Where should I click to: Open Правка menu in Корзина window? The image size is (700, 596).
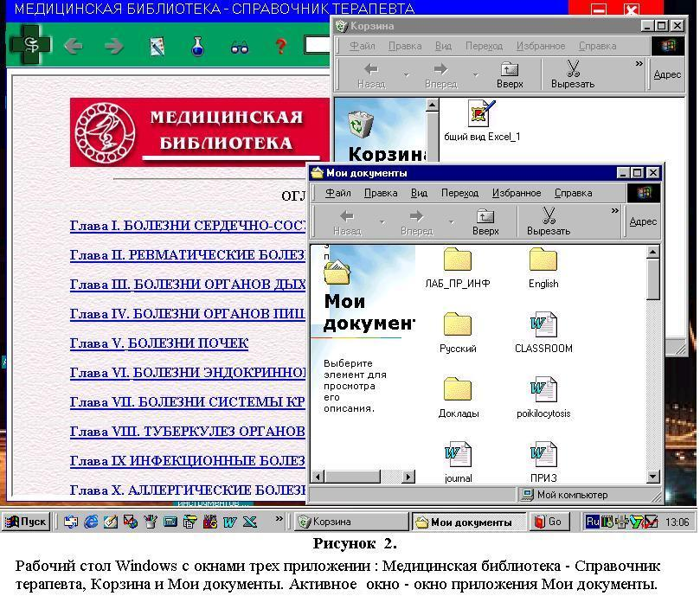point(404,46)
